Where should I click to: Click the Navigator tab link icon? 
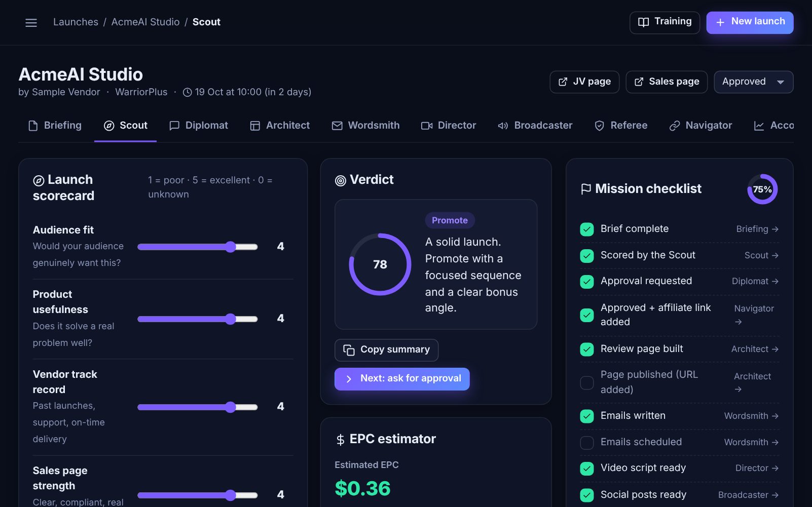[x=674, y=126]
